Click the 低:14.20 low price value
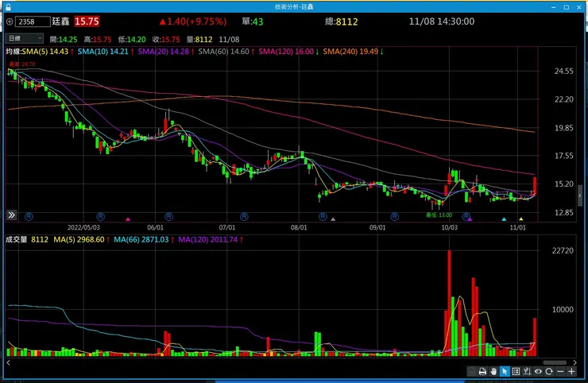Image resolution: width=588 pixels, height=383 pixels. pos(132,40)
